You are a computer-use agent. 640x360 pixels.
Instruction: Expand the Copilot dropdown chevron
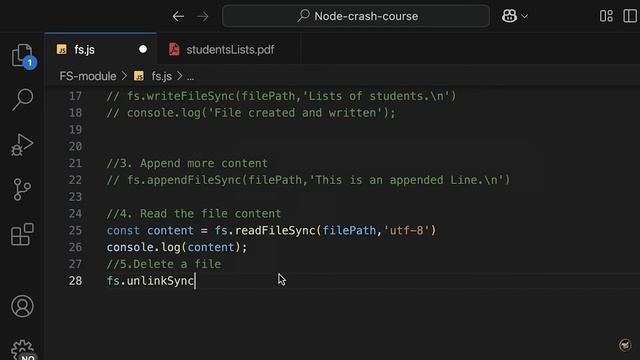[x=524, y=16]
